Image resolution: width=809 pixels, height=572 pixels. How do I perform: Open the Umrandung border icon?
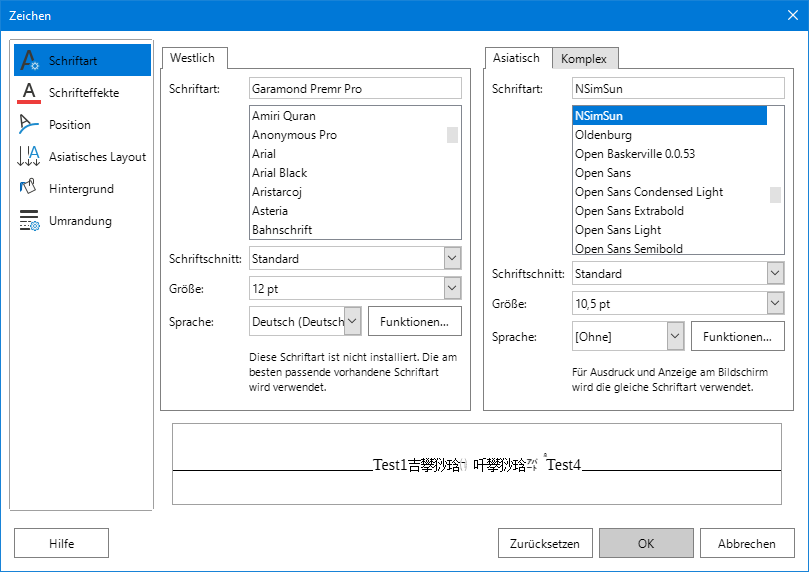29,221
